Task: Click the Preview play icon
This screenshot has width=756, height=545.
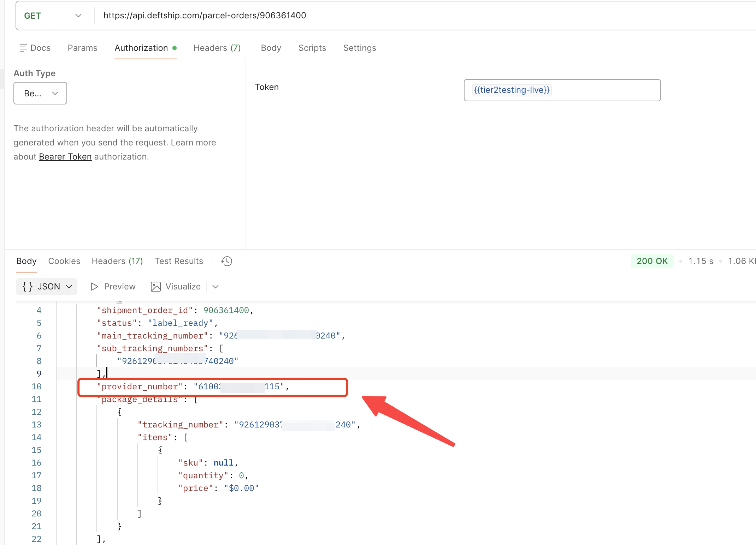Action: [94, 287]
